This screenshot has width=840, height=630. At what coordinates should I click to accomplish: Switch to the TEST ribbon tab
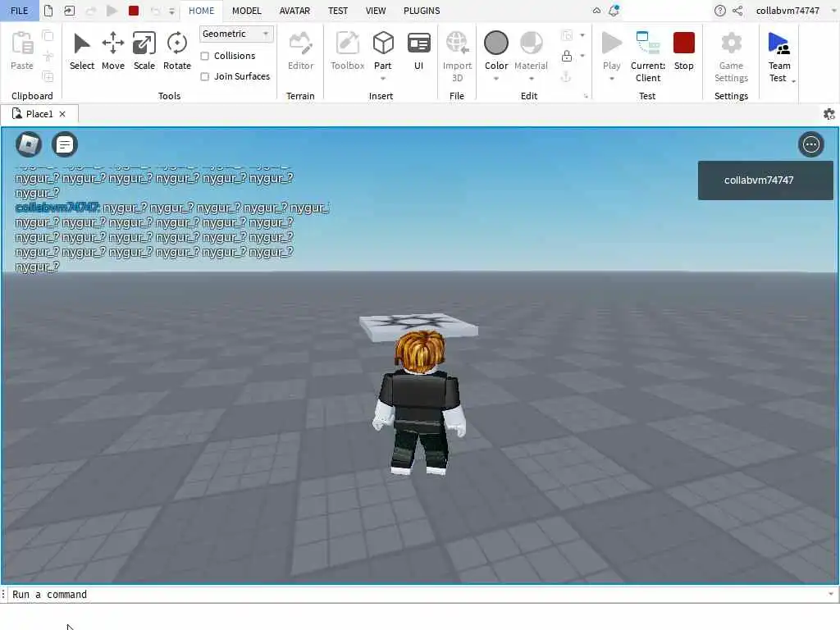click(x=337, y=10)
